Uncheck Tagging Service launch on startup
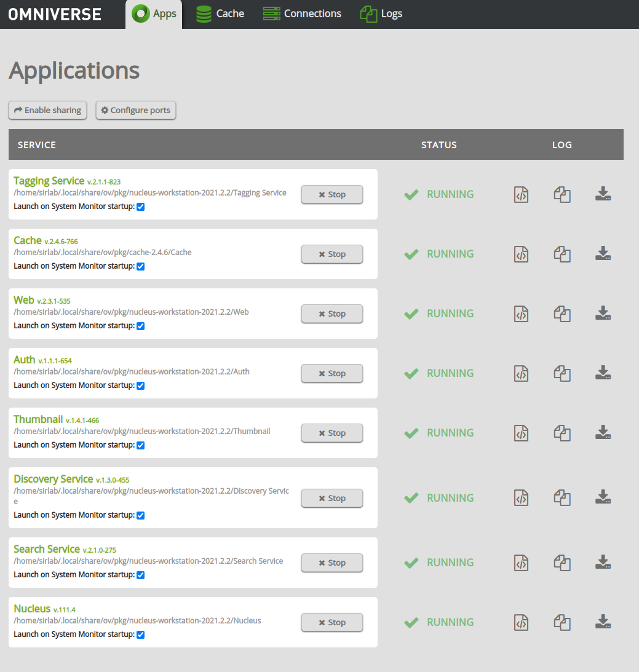 coord(140,207)
